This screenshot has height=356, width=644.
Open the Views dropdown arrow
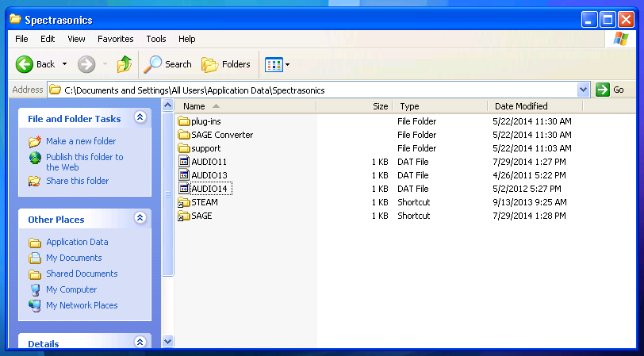[287, 64]
